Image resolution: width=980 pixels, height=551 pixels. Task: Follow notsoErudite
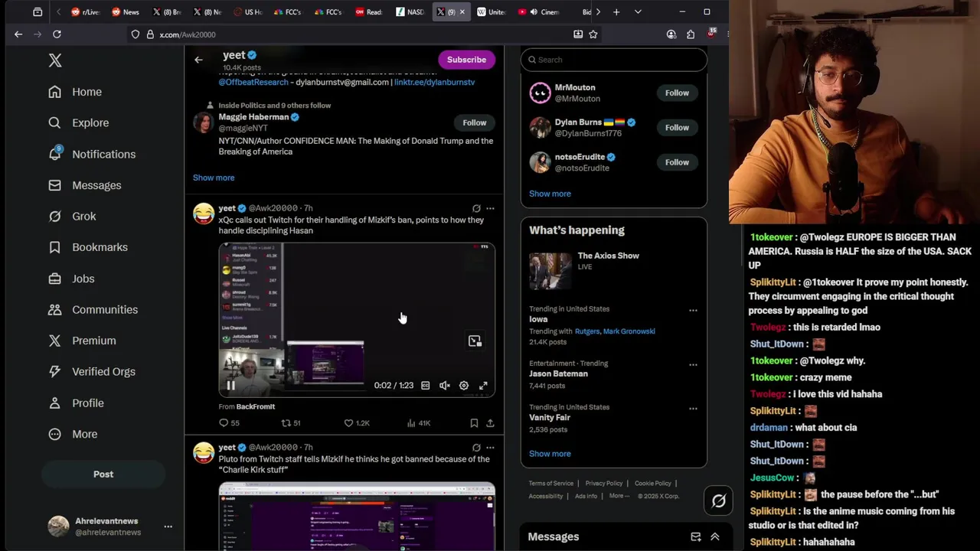(677, 162)
